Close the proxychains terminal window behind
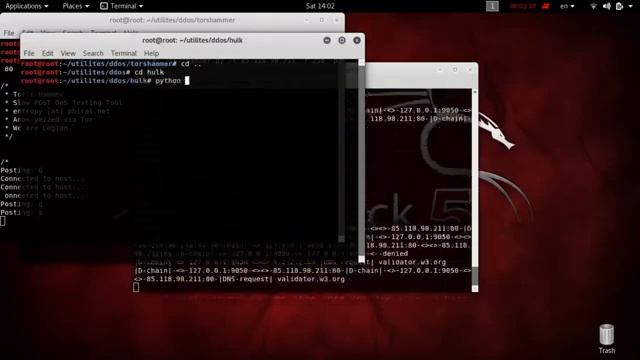Image resolution: width=640 pixels, height=360 pixels. [470, 70]
